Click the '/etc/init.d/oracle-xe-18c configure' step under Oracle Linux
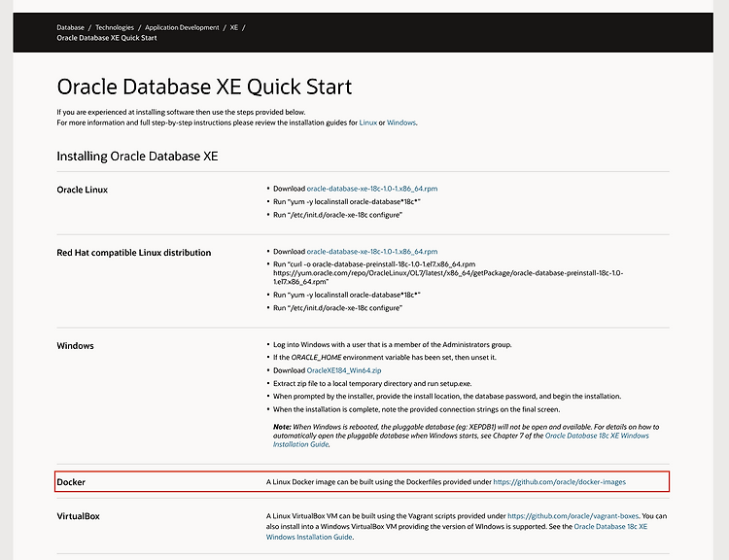This screenshot has width=729, height=560. coord(337,215)
